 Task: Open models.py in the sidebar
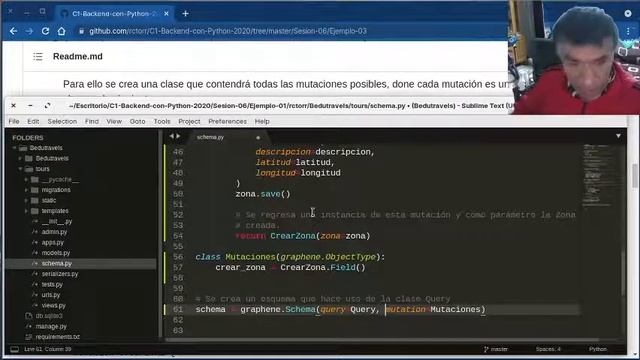pyautogui.click(x=56, y=253)
